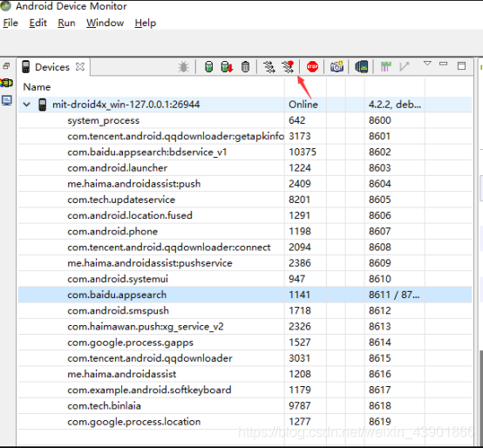The height and width of the screenshot is (448, 483).
Task: Open the Run menu
Action: (x=66, y=23)
